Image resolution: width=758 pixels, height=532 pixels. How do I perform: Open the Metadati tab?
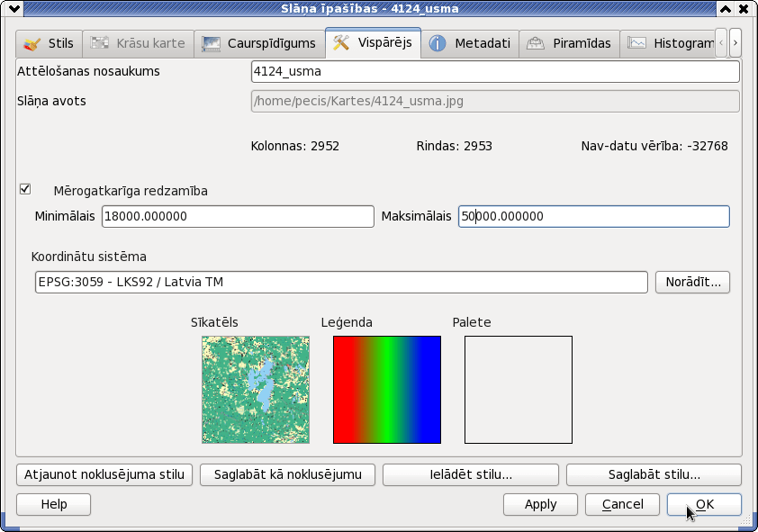(x=470, y=43)
